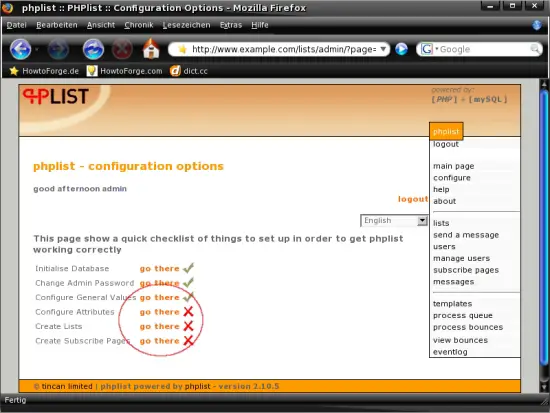Image resolution: width=550 pixels, height=413 pixels.
Task: Click the Google search engine icon
Action: pos(427,49)
